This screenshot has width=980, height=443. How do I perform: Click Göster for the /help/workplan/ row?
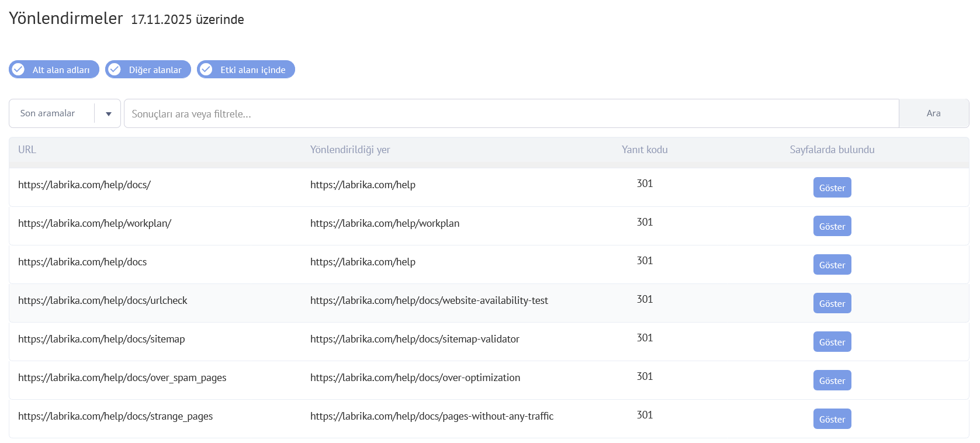click(x=832, y=226)
